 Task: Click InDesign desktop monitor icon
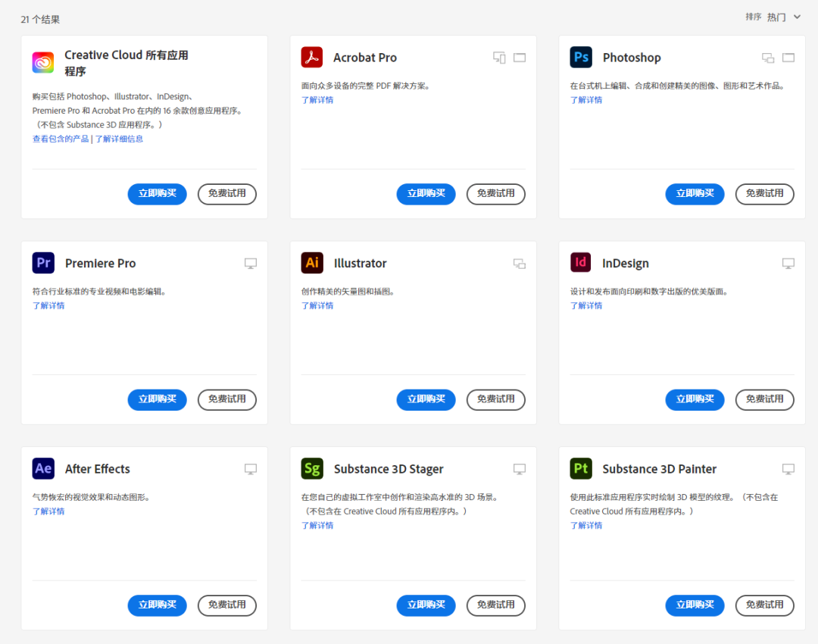point(788,264)
